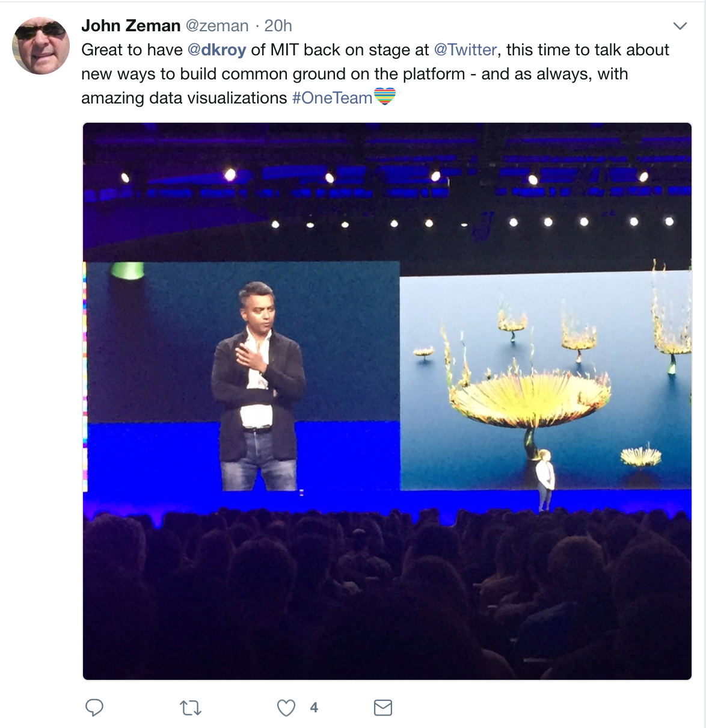Click the tweet text body
Viewport: 706px width, 728px height.
(375, 74)
